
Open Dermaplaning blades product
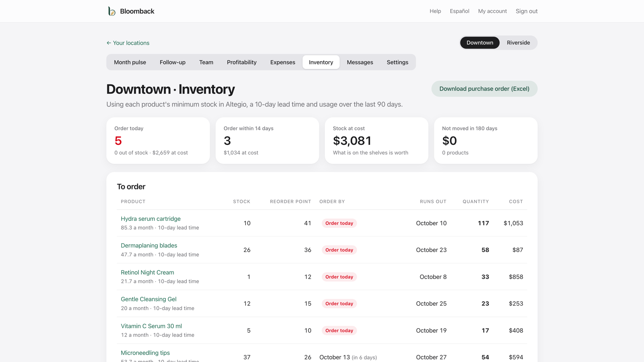(x=149, y=245)
